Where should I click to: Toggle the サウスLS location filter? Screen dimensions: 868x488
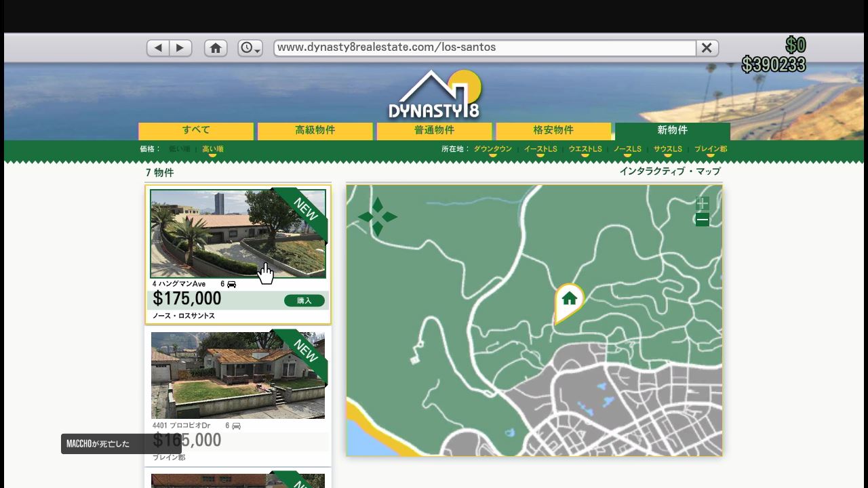pyautogui.click(x=668, y=149)
